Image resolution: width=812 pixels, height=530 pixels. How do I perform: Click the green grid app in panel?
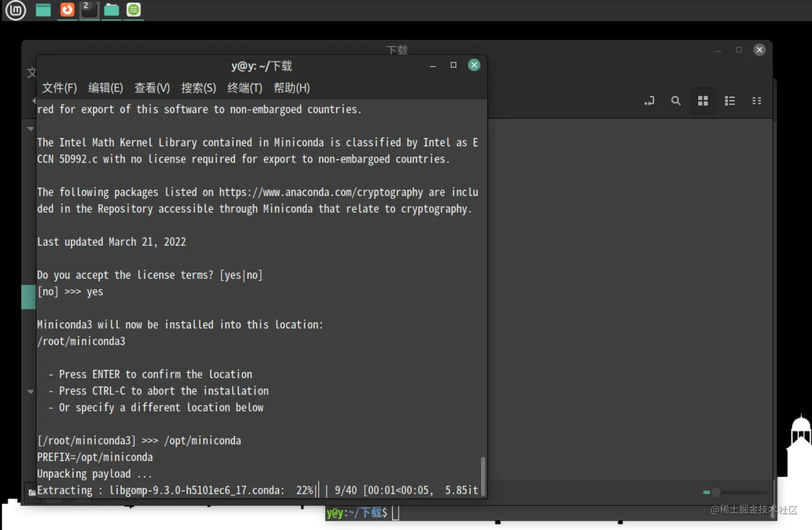(134, 10)
